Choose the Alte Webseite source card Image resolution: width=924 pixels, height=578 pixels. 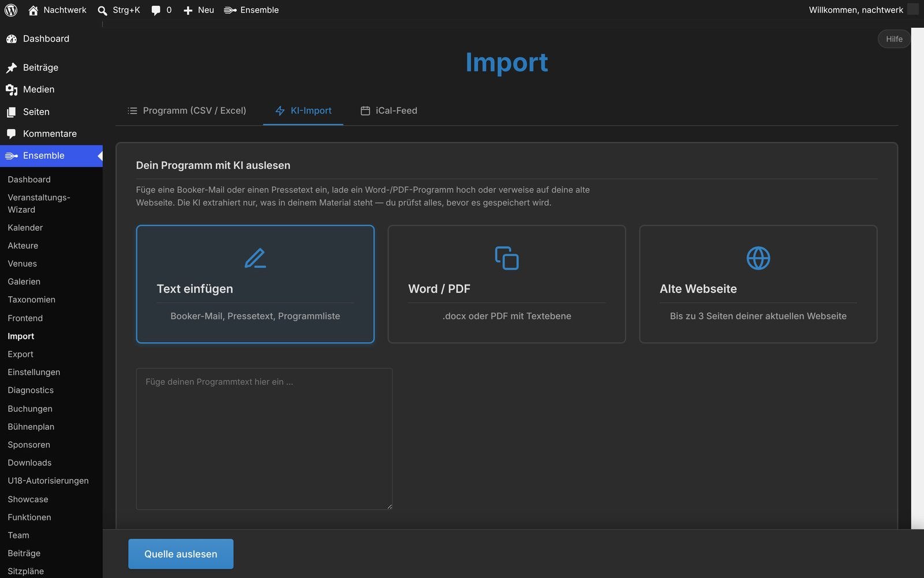pos(758,284)
